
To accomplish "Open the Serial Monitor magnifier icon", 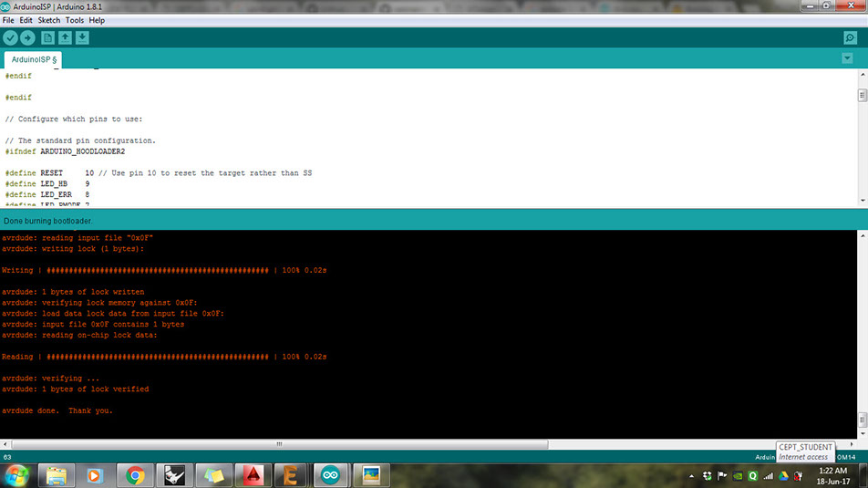I will coord(851,37).
